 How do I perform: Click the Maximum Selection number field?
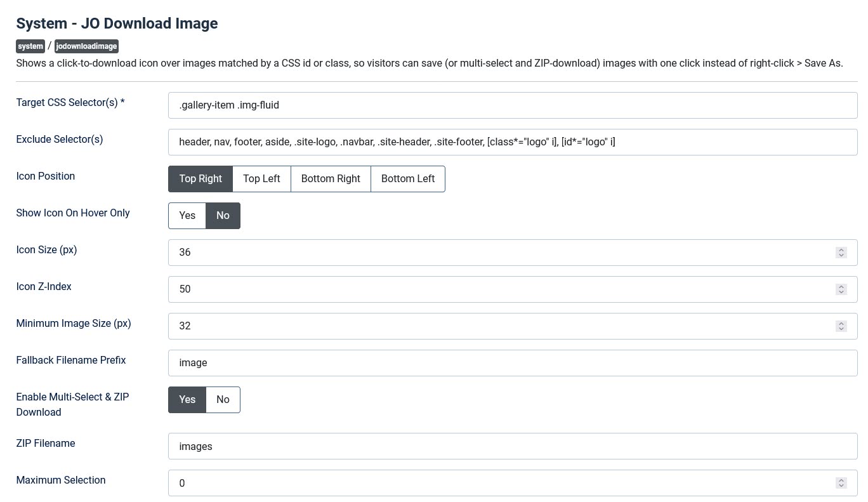(513, 484)
